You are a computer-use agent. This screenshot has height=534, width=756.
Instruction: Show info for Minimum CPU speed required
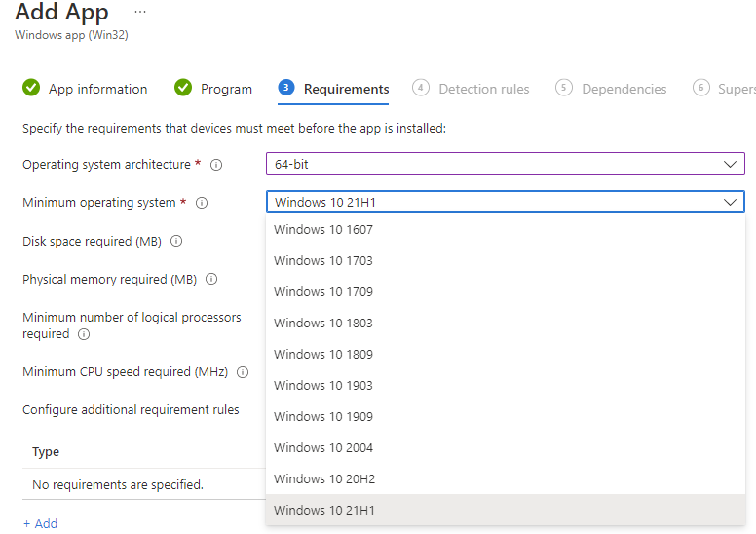click(x=243, y=372)
